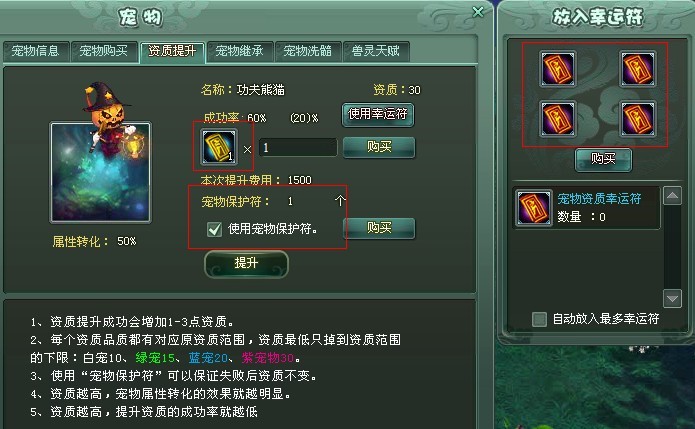Select the top-right lucky charm slot
695x429 pixels.
click(x=637, y=69)
